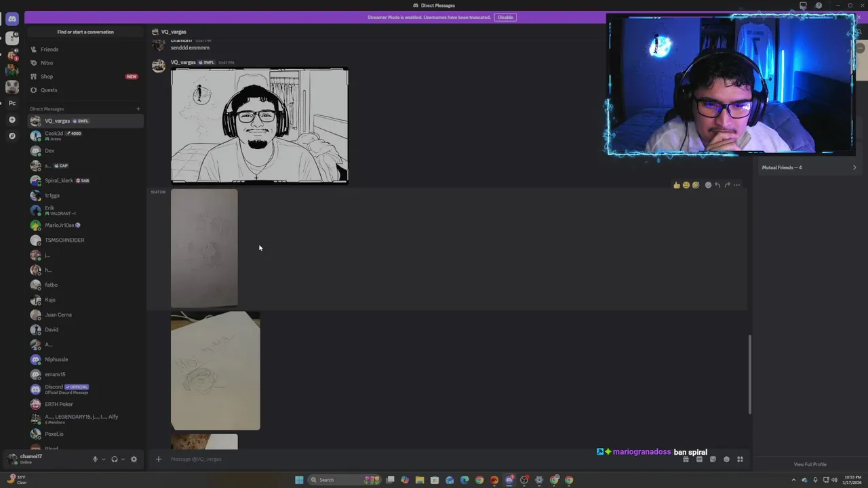
Task: Click the taskbar Search box
Action: [344, 480]
